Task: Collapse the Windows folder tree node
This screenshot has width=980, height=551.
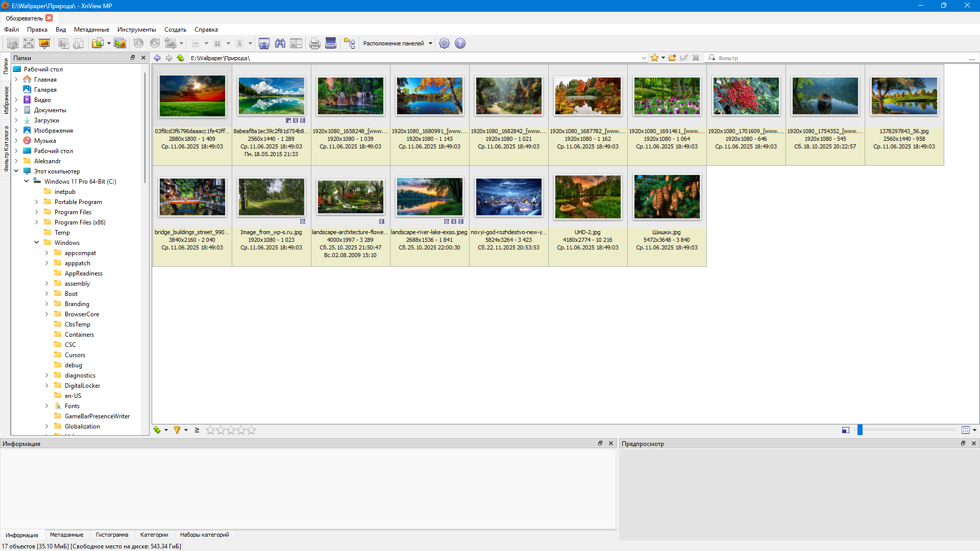Action: [37, 243]
